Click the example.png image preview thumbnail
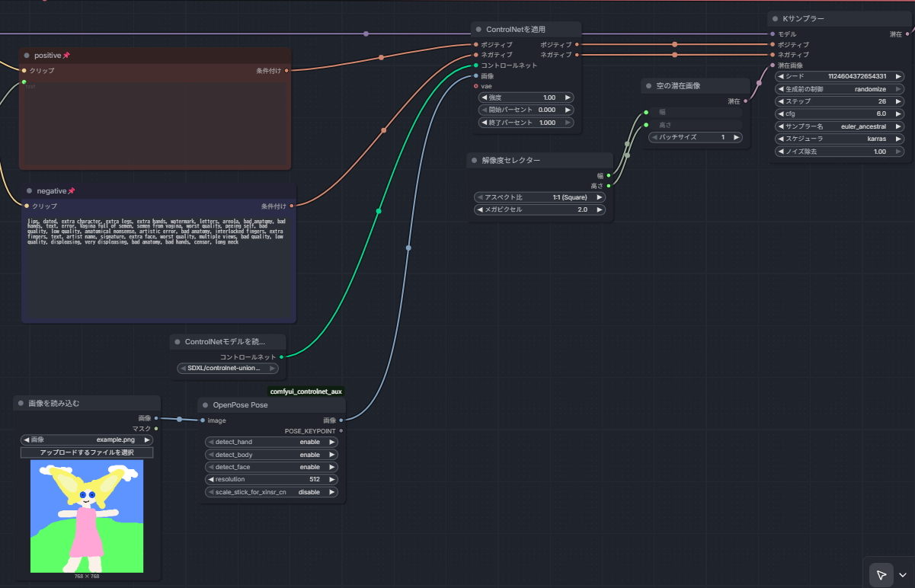Viewport: 915px width, 588px height. click(87, 516)
